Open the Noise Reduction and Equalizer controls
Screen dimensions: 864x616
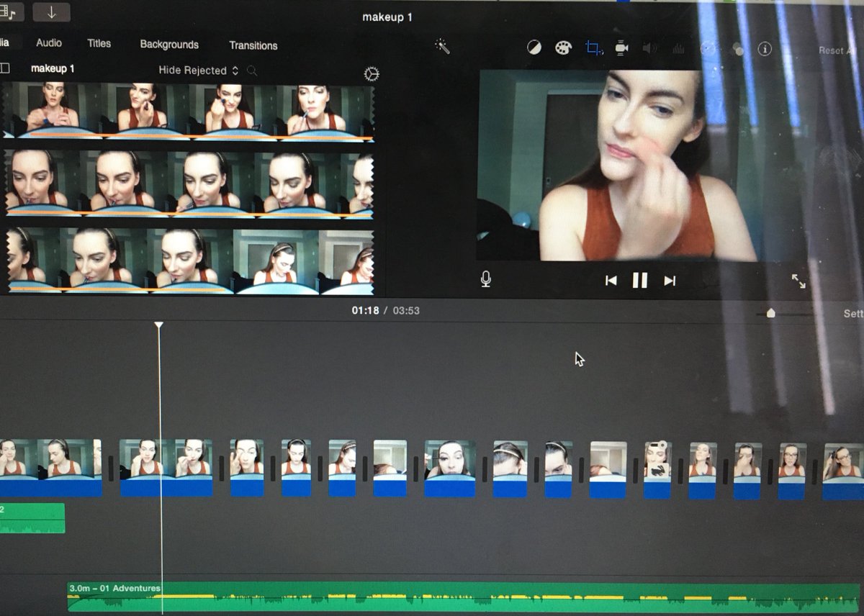tap(678, 47)
